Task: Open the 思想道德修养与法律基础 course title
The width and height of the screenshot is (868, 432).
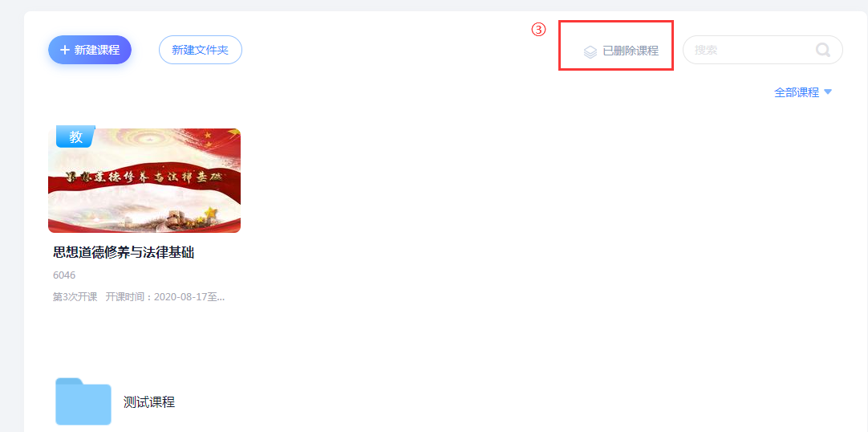Action: coord(124,253)
